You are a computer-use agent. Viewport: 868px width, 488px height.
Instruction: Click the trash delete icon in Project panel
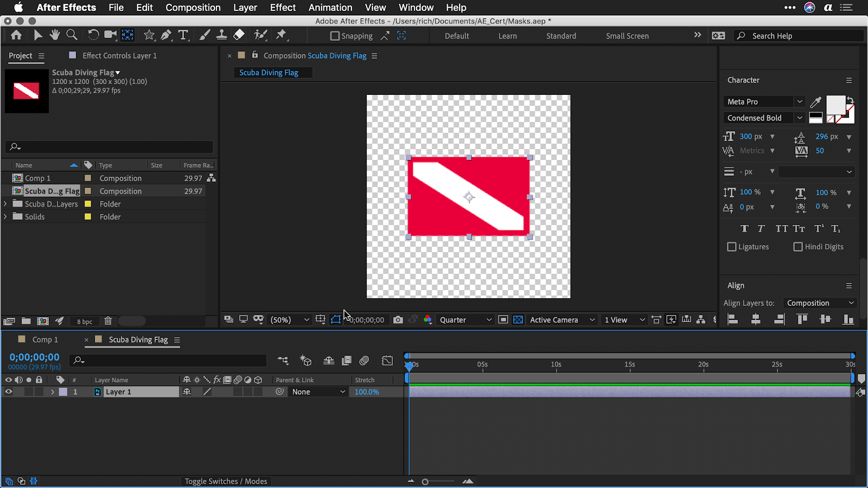(108, 321)
